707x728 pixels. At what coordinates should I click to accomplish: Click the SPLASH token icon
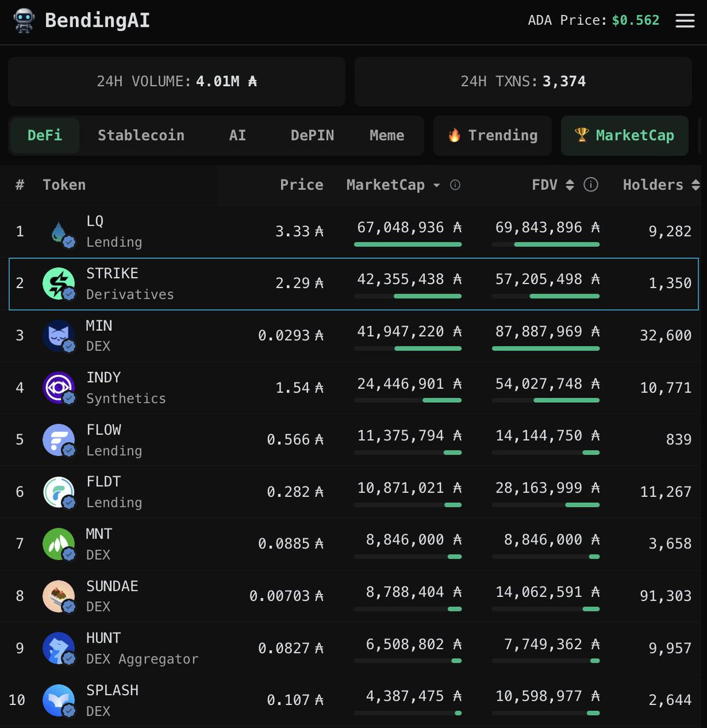coord(59,701)
